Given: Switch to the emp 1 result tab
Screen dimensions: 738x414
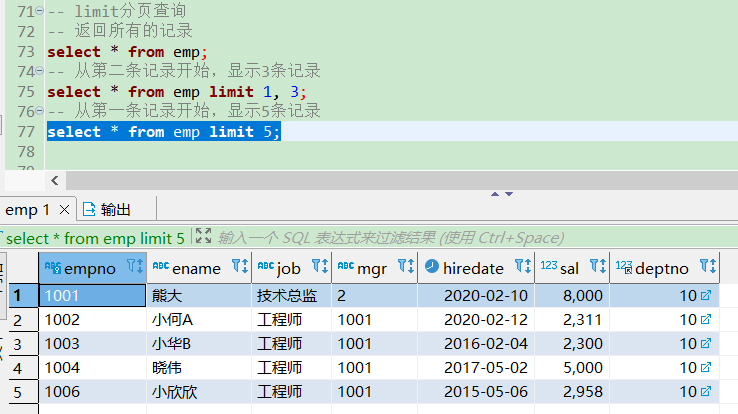Looking at the screenshot, I should click(27, 209).
